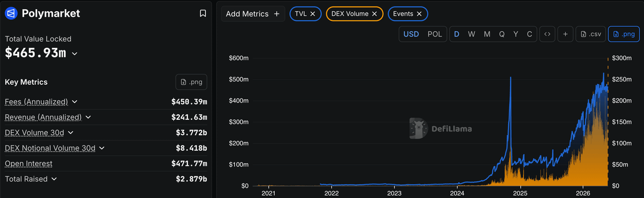Click the $241.63m revenue value
644x198 pixels.
coord(189,117)
